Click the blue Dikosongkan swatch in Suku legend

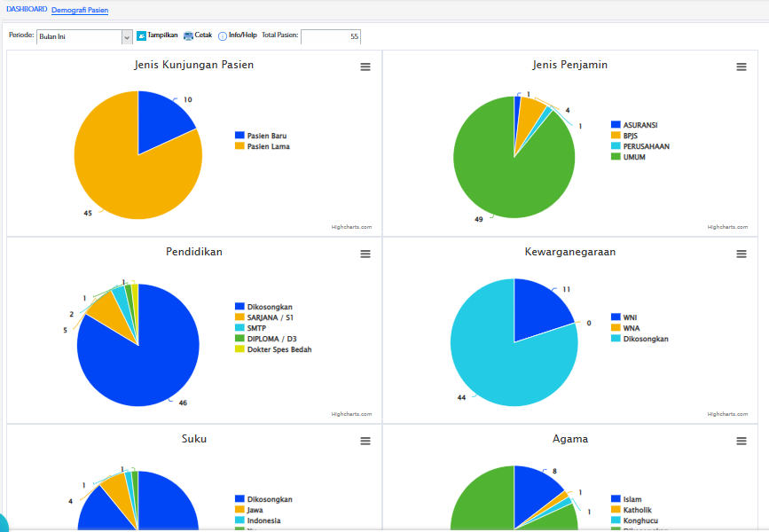tap(239, 499)
